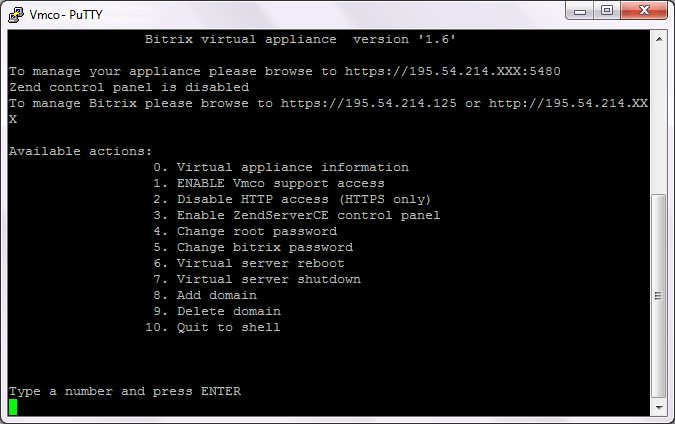Minimize the PuTTY window
This screenshot has width=675, height=424.
581,12
